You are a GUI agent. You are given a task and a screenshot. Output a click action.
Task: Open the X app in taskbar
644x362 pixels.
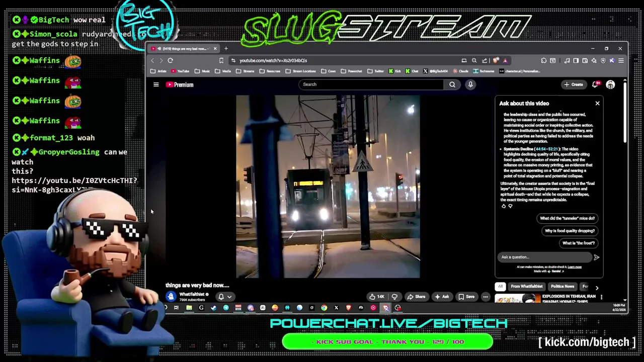coord(336,308)
